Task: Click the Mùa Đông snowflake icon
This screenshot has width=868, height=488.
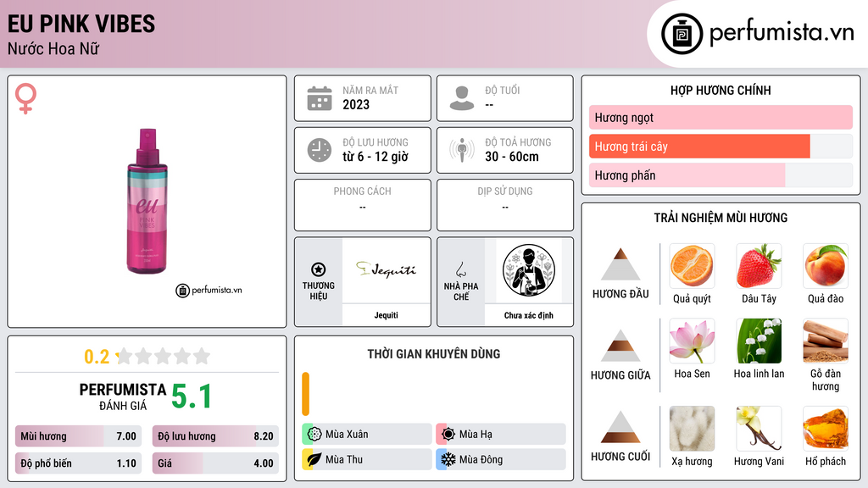Action: (x=448, y=459)
